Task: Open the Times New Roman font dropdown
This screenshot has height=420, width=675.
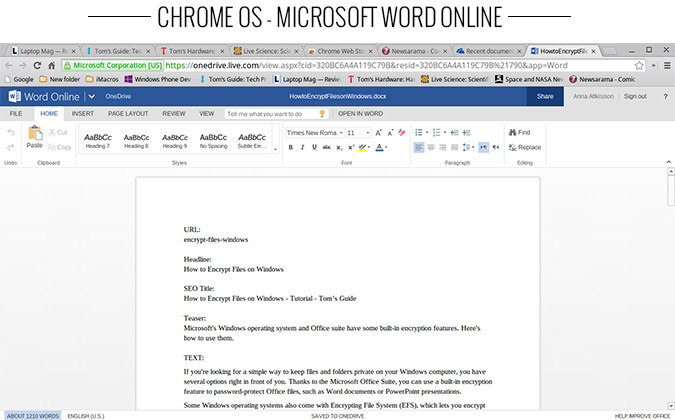Action: (313, 132)
